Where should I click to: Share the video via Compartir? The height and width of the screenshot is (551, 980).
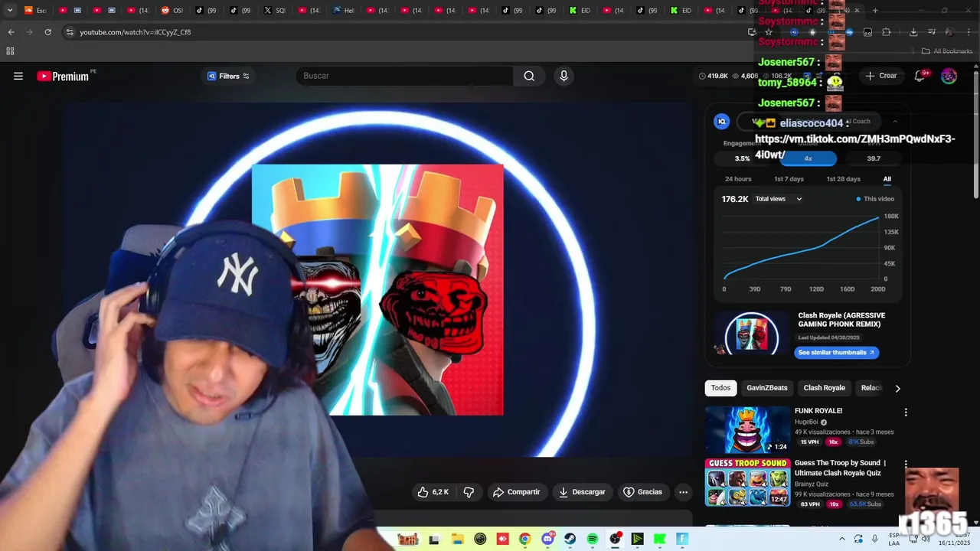click(x=517, y=492)
